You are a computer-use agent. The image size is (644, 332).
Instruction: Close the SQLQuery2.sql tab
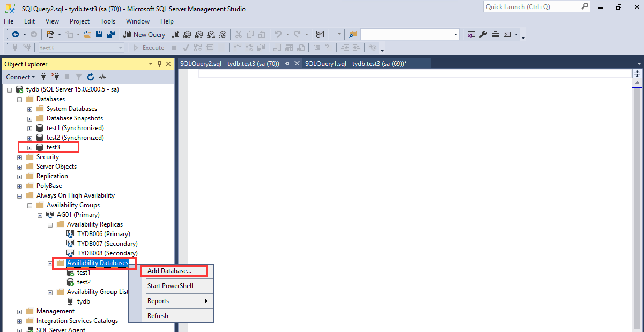tap(297, 63)
